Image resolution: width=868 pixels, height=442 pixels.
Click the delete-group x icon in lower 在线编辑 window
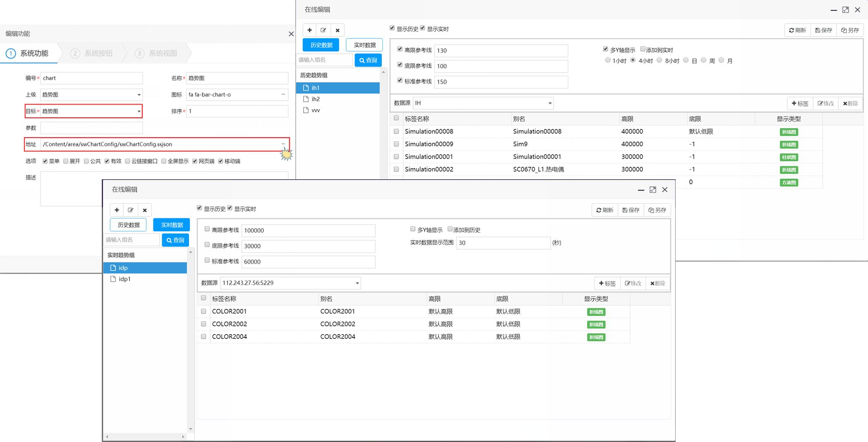point(145,210)
